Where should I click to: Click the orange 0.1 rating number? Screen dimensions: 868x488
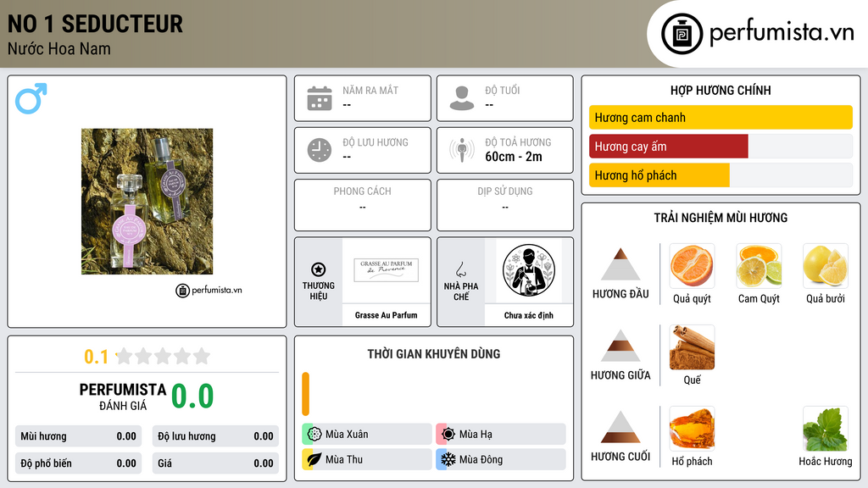point(97,357)
